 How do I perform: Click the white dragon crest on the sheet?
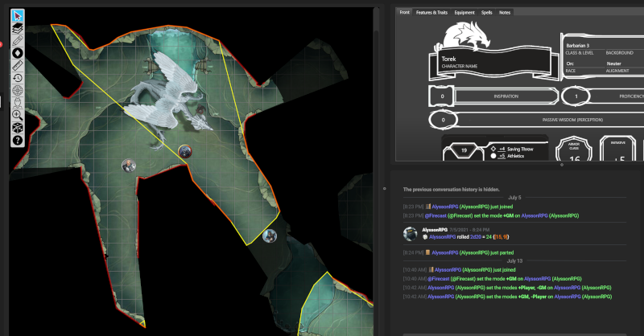point(464,35)
